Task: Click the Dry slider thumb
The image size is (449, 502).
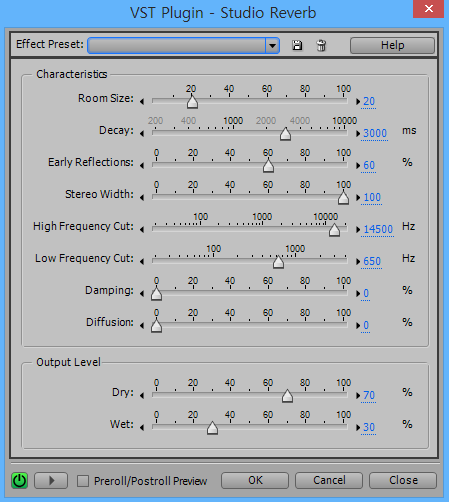Action: 287,396
